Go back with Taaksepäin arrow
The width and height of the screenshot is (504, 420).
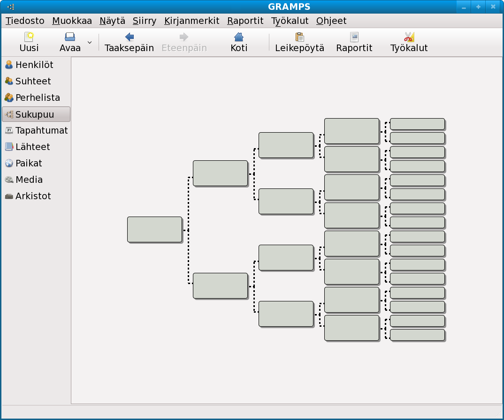[129, 37]
